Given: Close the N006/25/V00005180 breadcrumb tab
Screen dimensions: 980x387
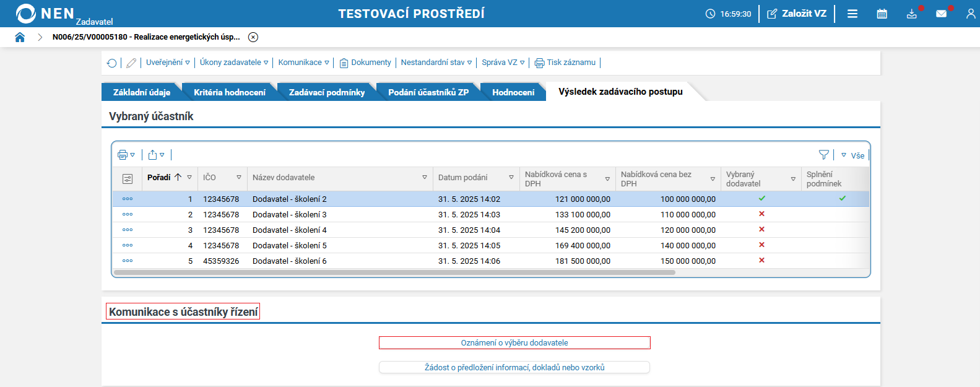Looking at the screenshot, I should pyautogui.click(x=253, y=37).
